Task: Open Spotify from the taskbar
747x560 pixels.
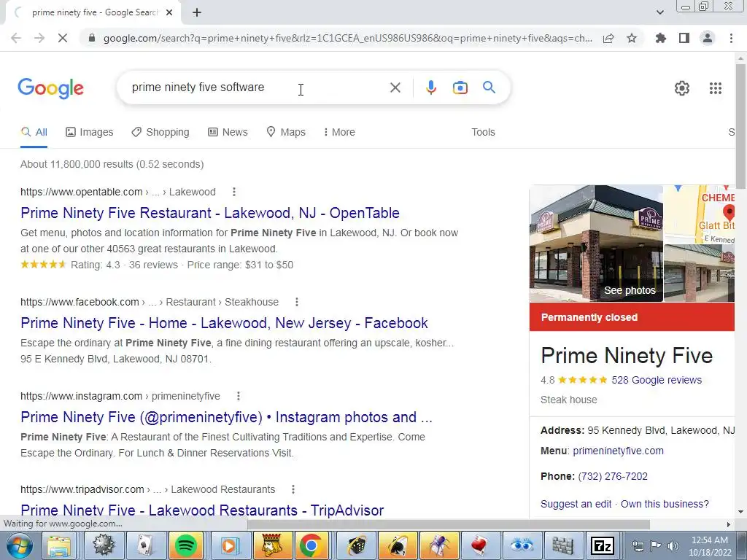Action: pyautogui.click(x=186, y=545)
